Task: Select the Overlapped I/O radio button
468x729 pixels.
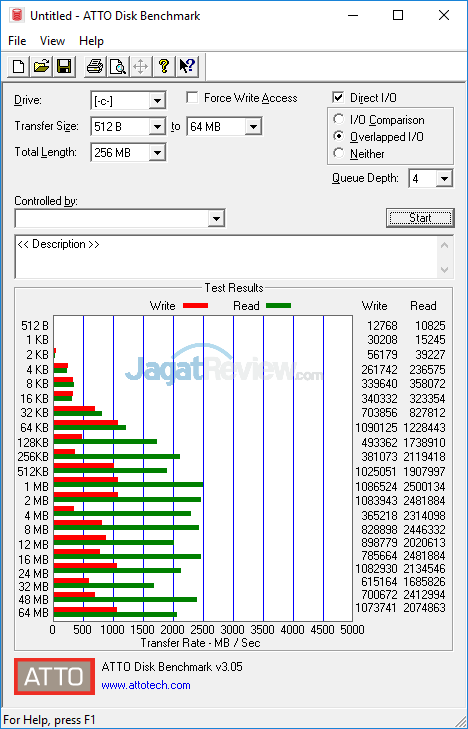Action: (x=339, y=136)
